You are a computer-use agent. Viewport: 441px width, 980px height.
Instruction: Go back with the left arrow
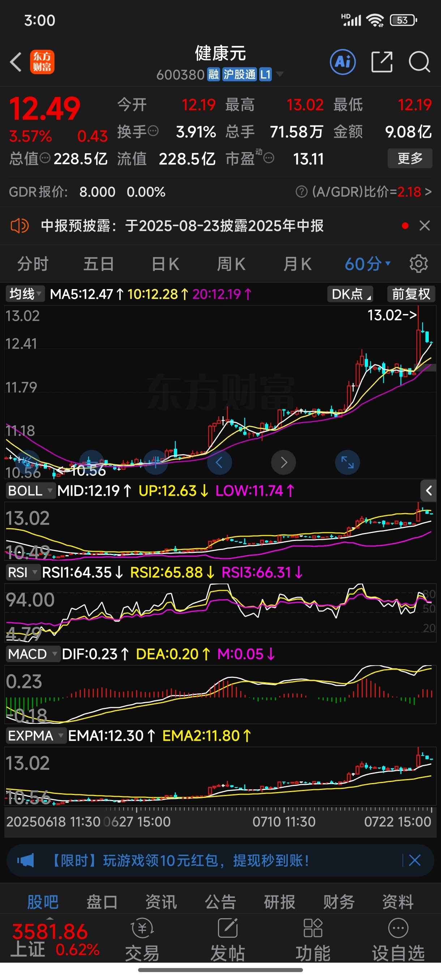pyautogui.click(x=16, y=62)
